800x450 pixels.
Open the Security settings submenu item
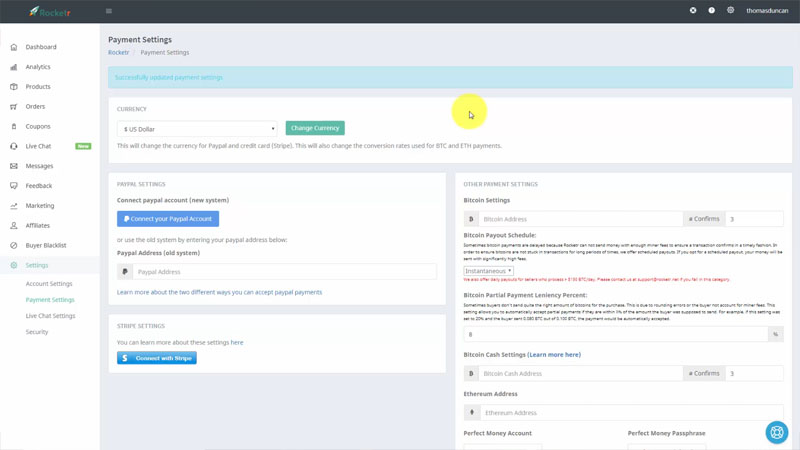[37, 332]
